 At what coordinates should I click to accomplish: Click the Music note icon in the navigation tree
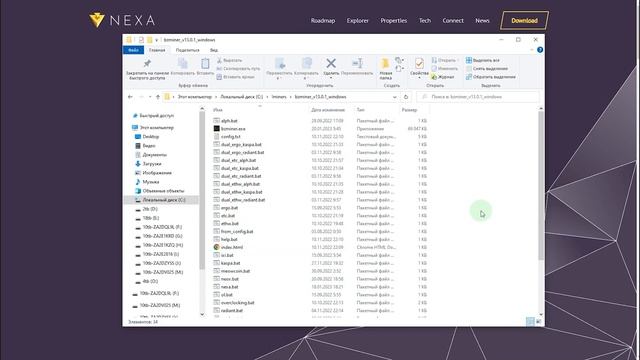[138, 182]
